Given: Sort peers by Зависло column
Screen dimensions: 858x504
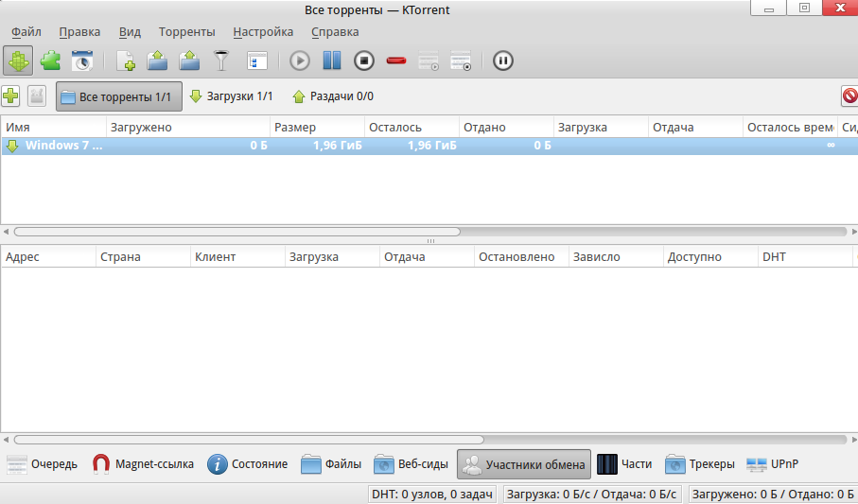Looking at the screenshot, I should tap(616, 256).
